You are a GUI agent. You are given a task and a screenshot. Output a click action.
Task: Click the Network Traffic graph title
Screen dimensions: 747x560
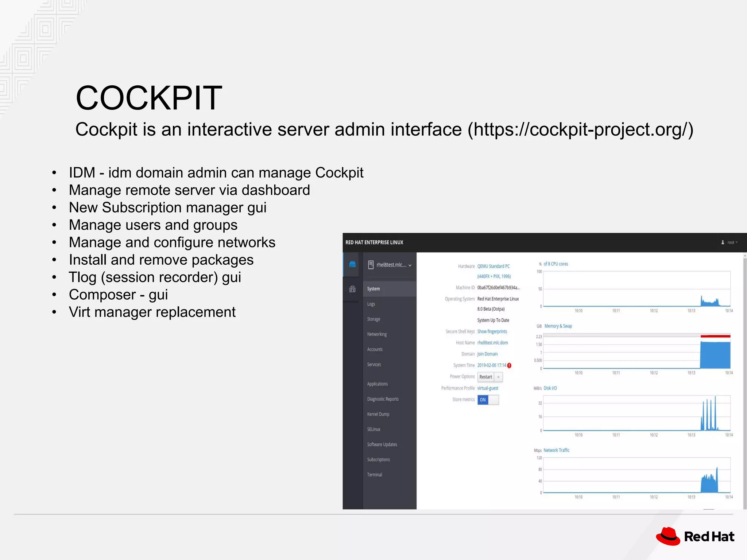[x=556, y=451]
